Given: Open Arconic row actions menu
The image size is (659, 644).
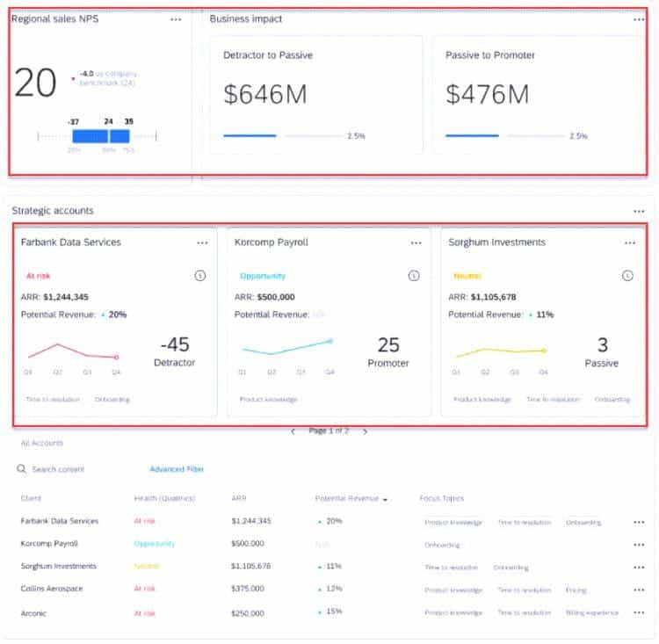Looking at the screenshot, I should [x=639, y=612].
